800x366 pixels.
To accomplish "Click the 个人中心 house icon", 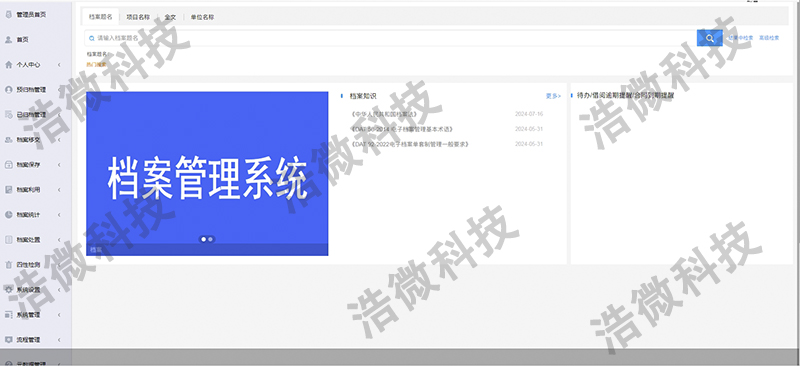I will [x=8, y=65].
